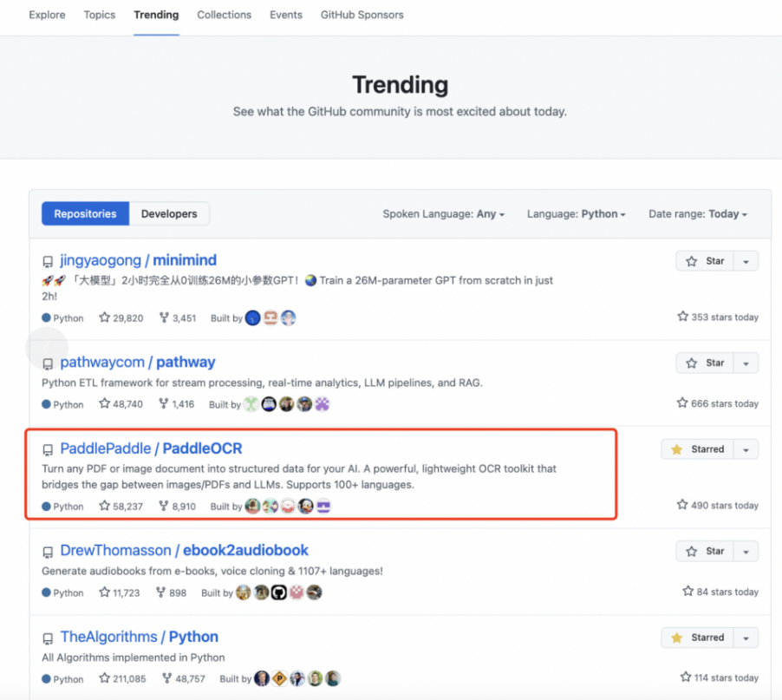Image resolution: width=782 pixels, height=700 pixels.
Task: Open the pathwaycom/pathway repository link
Action: pos(138,363)
